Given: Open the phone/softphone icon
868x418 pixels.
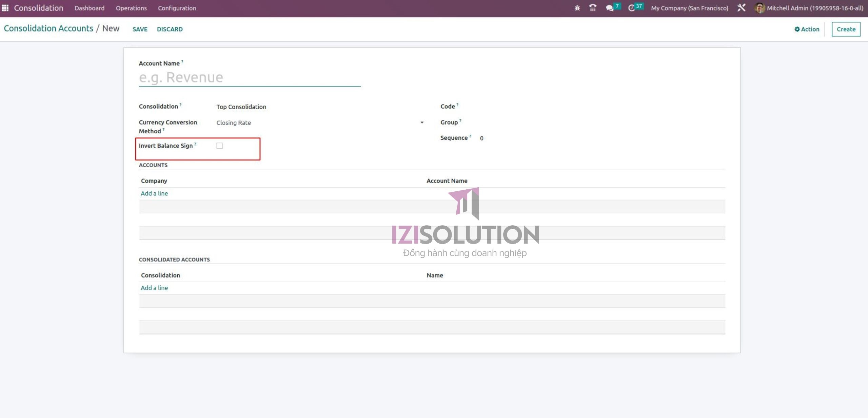Looking at the screenshot, I should coord(592,8).
